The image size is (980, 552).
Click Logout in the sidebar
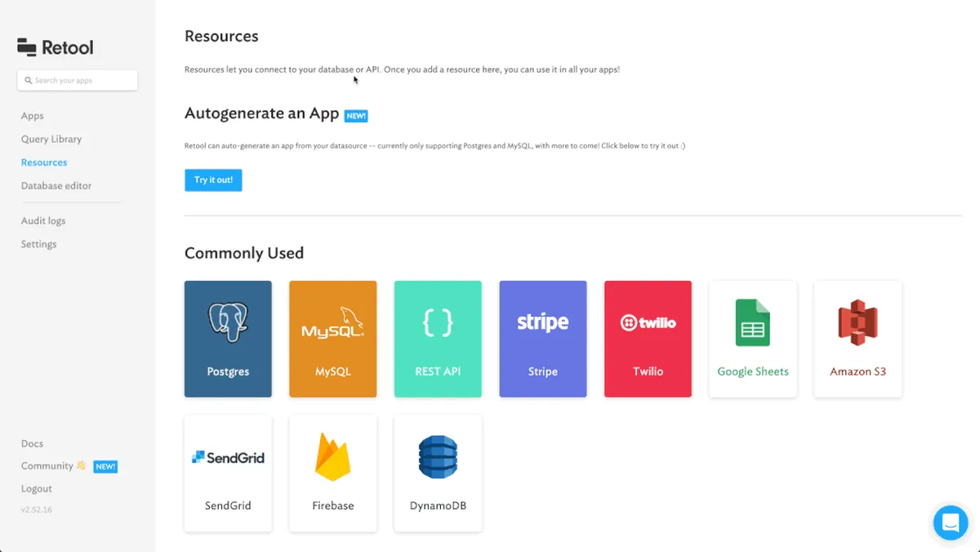click(x=37, y=488)
